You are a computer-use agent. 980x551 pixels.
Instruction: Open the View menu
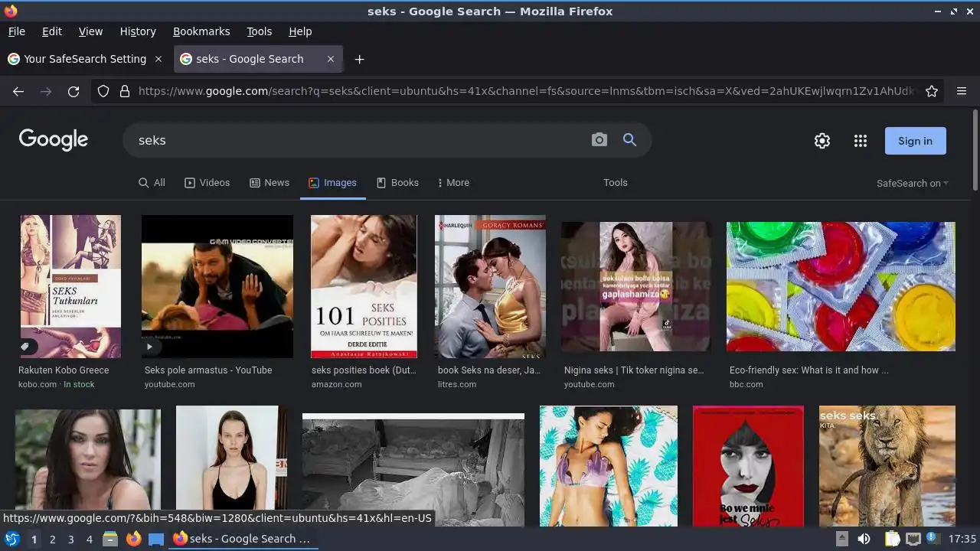point(90,31)
